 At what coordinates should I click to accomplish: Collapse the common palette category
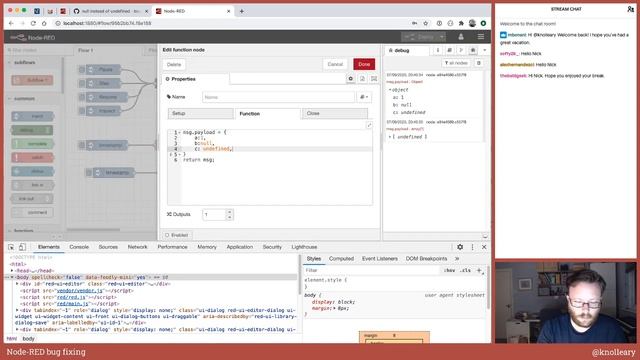click(x=10, y=98)
